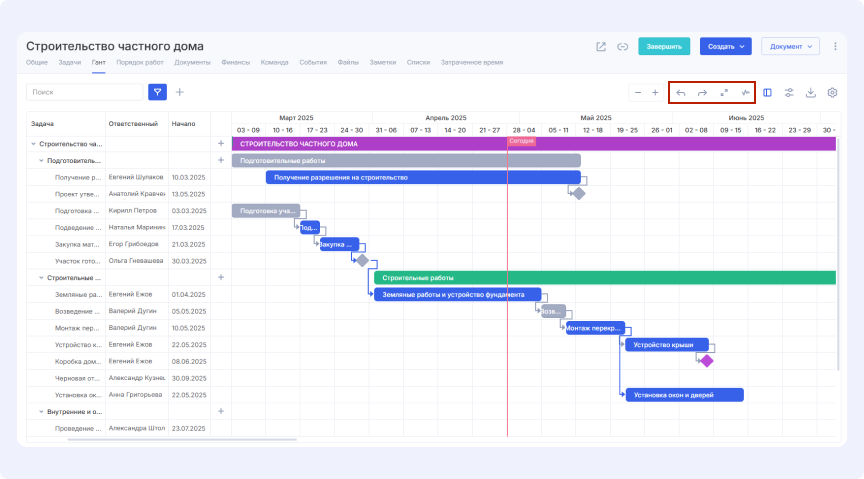This screenshot has height=479, width=864.
Task: Copy project link icon
Action: (623, 47)
